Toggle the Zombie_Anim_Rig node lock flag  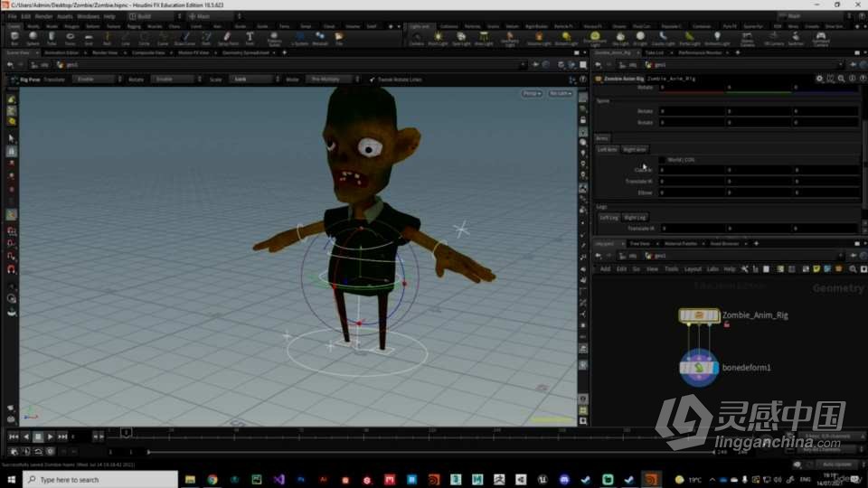[727, 324]
